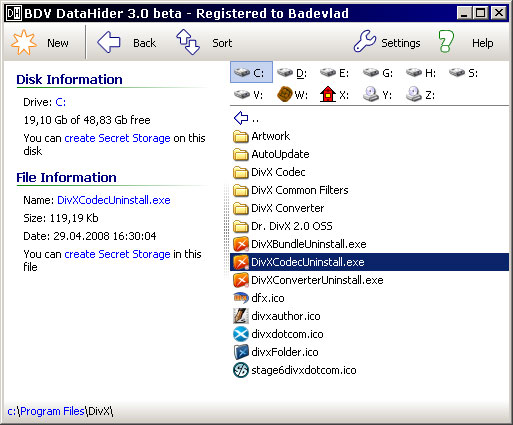Viewport: 513px width, 425px height.
Task: Click the Help toolbar label
Action: coord(482,43)
